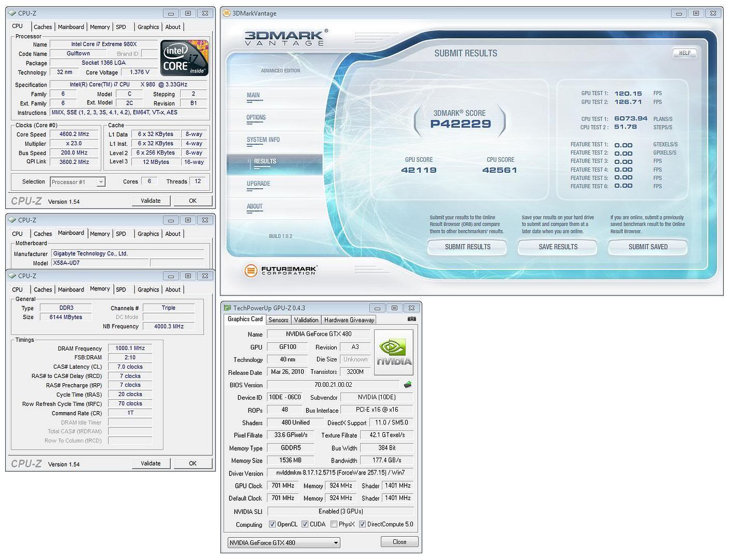
Task: Click the HELP button in 3DMark
Action: (x=685, y=53)
